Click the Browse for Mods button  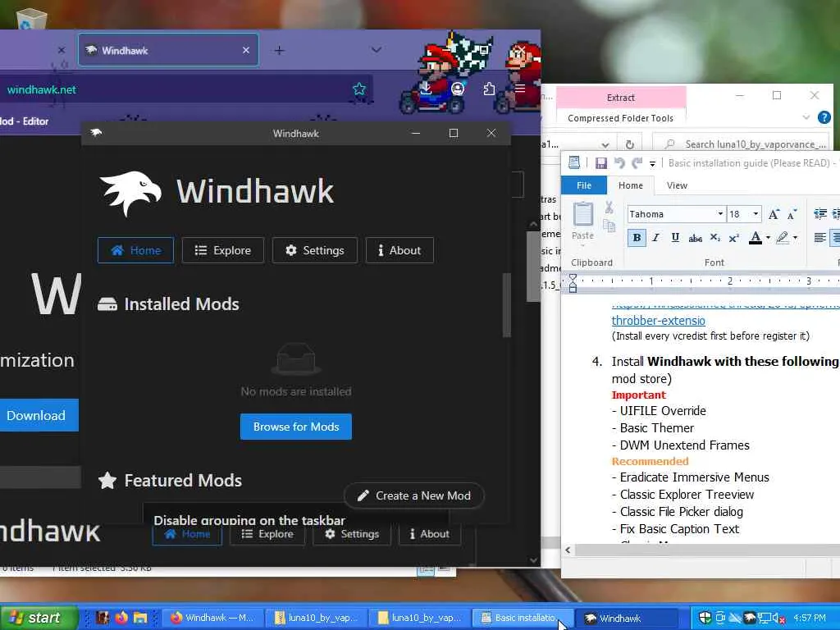pyautogui.click(x=295, y=427)
